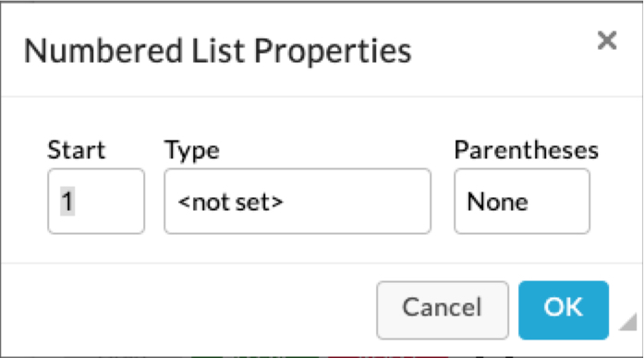This screenshot has height=358, width=644.
Task: Select the <not set> text in Type
Action: click(x=230, y=202)
